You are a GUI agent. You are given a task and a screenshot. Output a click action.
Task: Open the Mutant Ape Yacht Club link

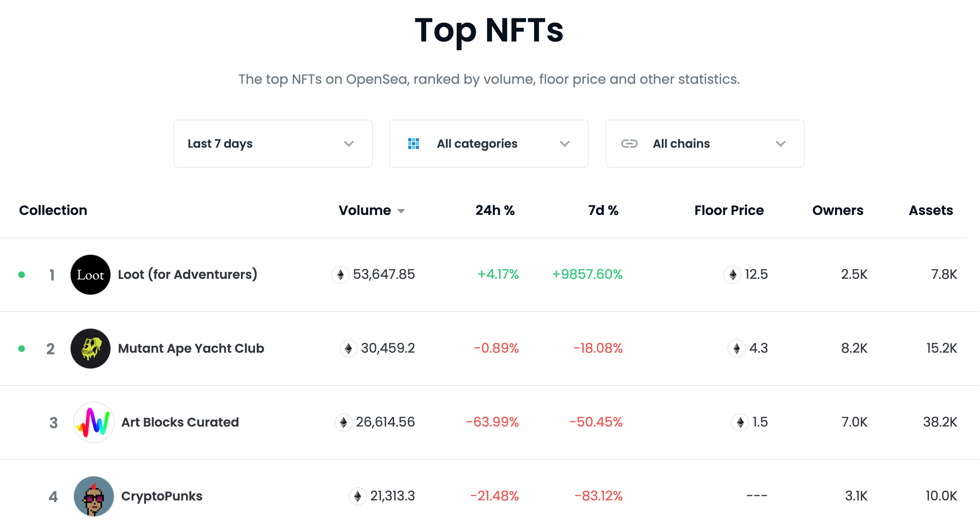(x=191, y=349)
